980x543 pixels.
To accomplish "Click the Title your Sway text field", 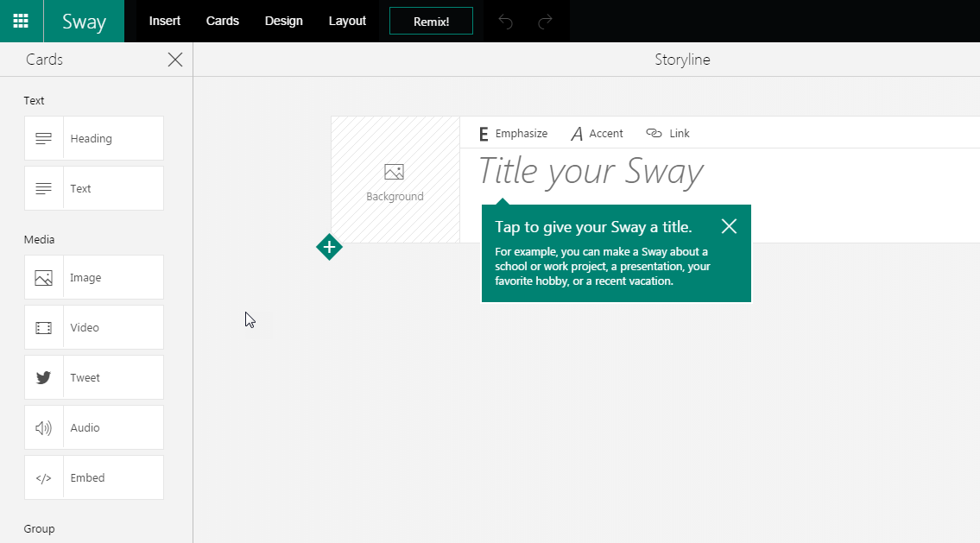I will (x=591, y=172).
